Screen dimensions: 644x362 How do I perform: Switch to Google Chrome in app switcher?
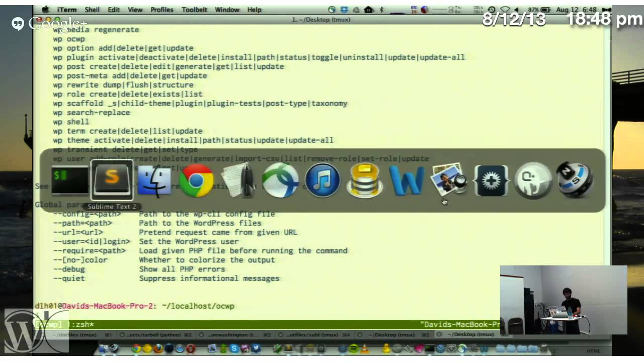[x=196, y=180]
